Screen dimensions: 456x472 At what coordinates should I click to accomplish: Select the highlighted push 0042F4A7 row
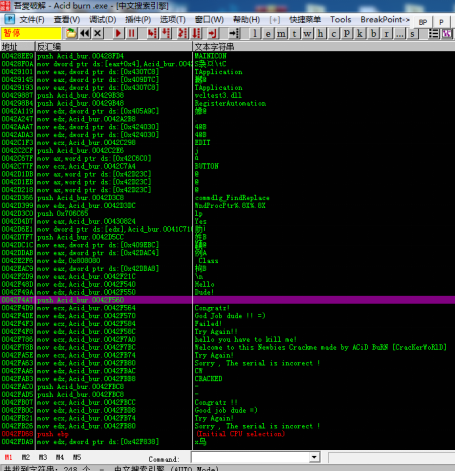coord(228,300)
